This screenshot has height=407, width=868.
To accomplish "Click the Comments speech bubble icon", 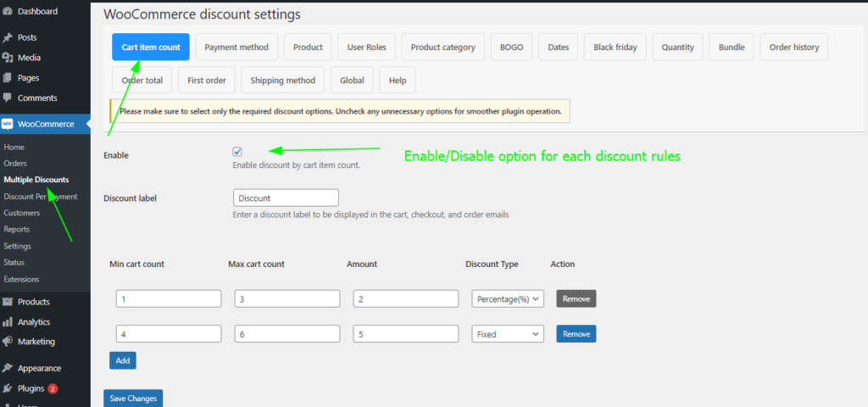I will pos(8,98).
